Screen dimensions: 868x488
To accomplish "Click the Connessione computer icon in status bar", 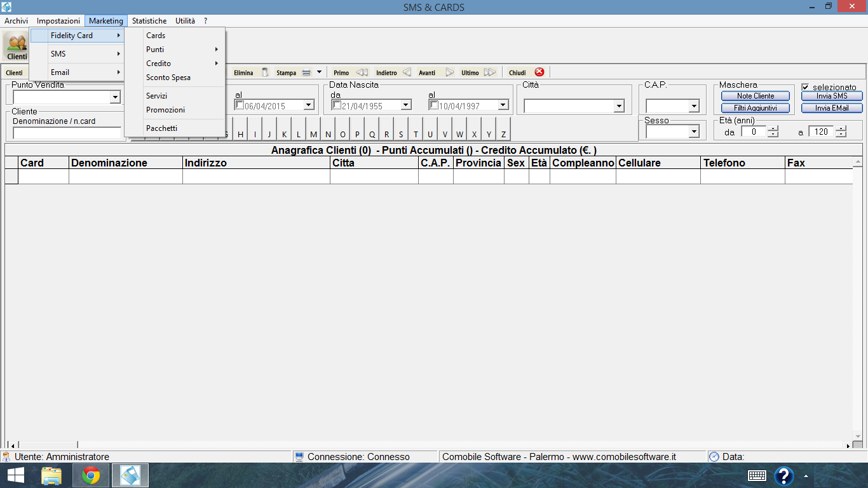I will coord(299,457).
